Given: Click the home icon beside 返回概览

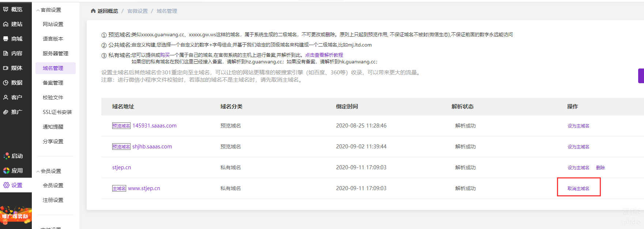Looking at the screenshot, I should coord(93,11).
